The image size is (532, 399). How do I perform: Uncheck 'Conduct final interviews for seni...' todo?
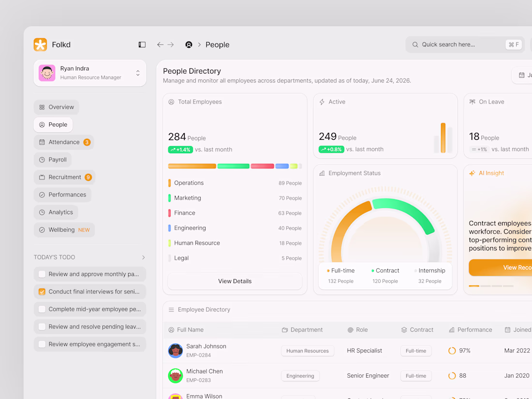pyautogui.click(x=42, y=292)
